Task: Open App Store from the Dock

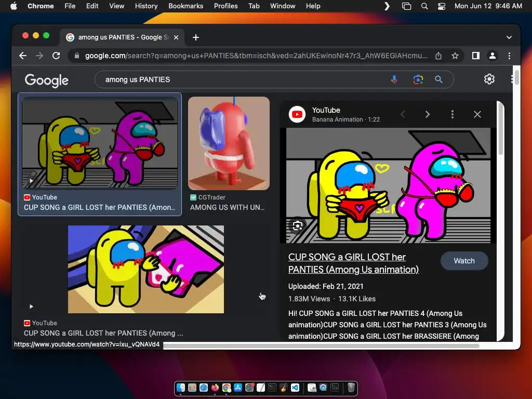Action: [x=238, y=388]
